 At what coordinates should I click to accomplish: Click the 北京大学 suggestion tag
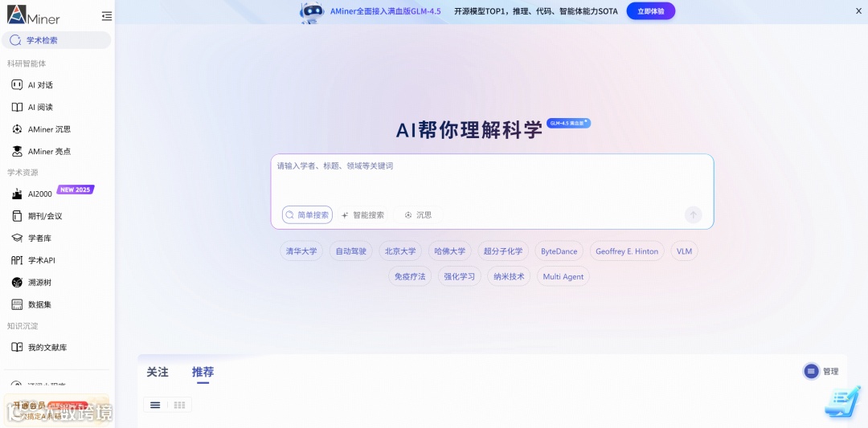tap(400, 251)
